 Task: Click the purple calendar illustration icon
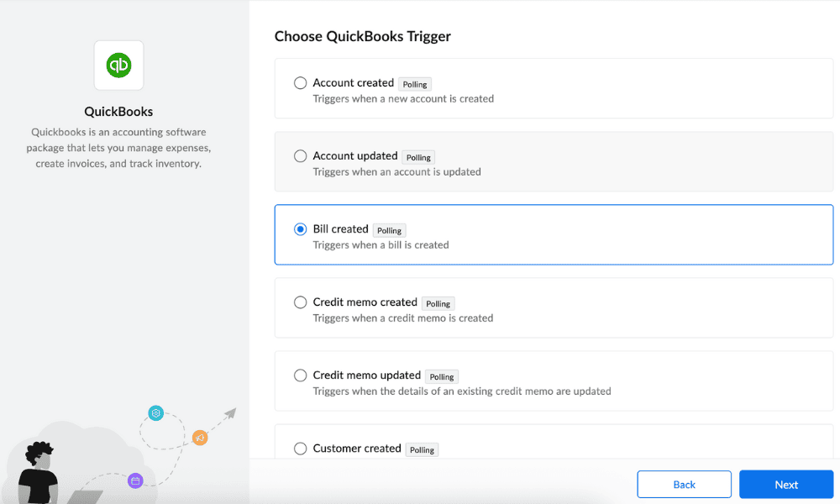(135, 480)
